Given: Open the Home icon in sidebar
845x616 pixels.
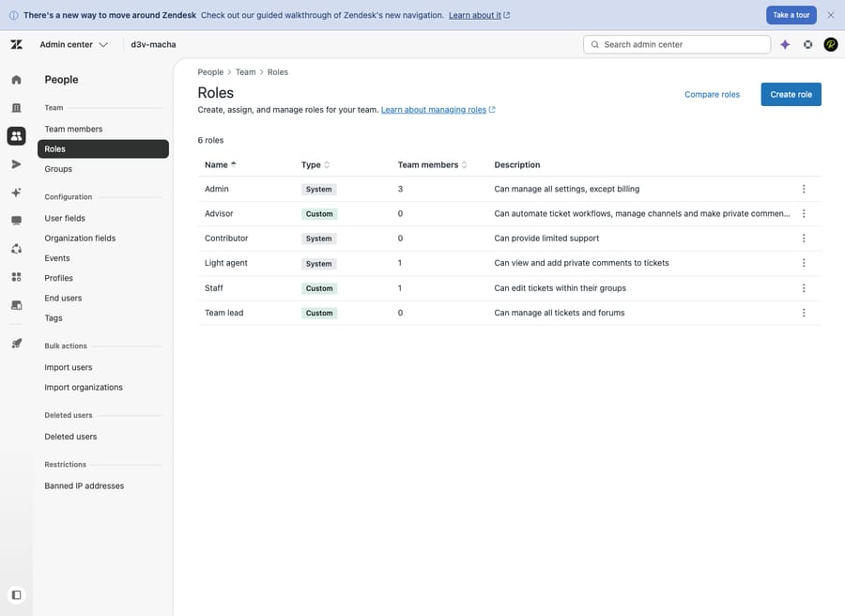Looking at the screenshot, I should pyautogui.click(x=16, y=80).
